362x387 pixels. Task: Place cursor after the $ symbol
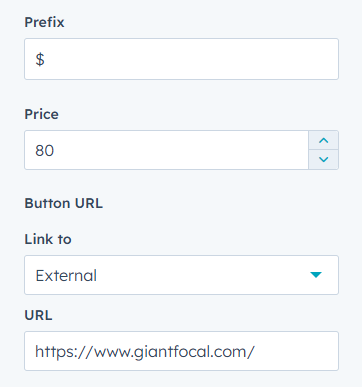pyautogui.click(x=46, y=60)
